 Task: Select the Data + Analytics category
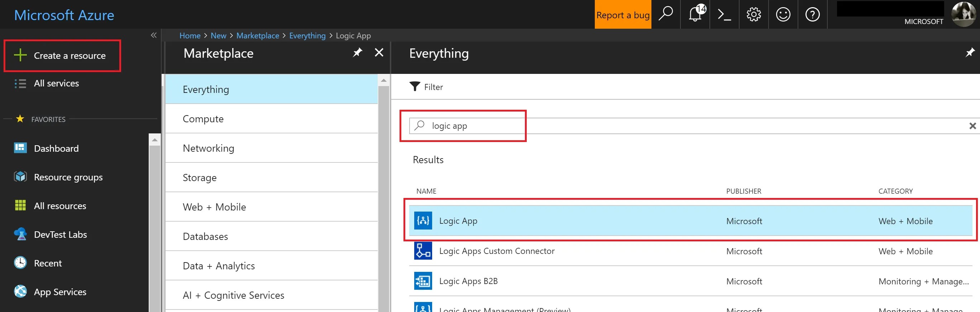(x=272, y=265)
